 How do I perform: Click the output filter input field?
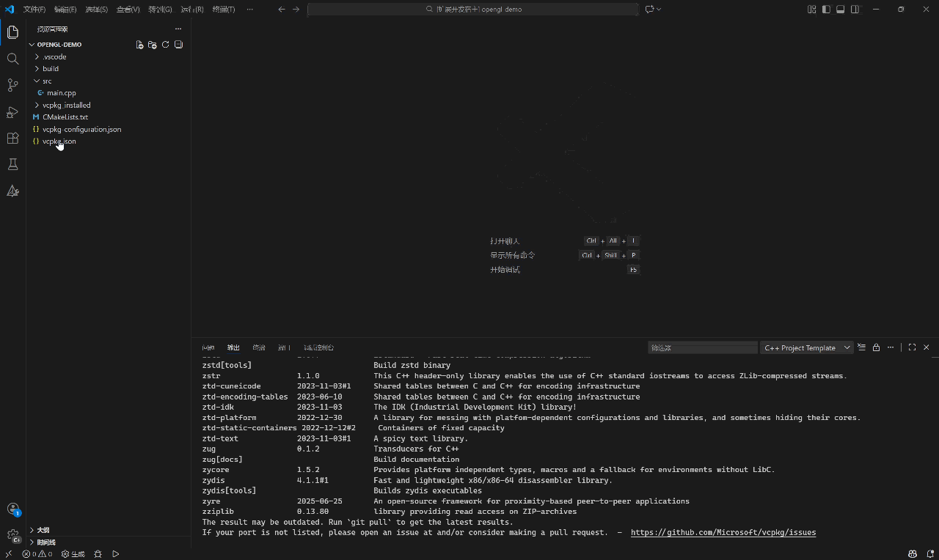703,347
